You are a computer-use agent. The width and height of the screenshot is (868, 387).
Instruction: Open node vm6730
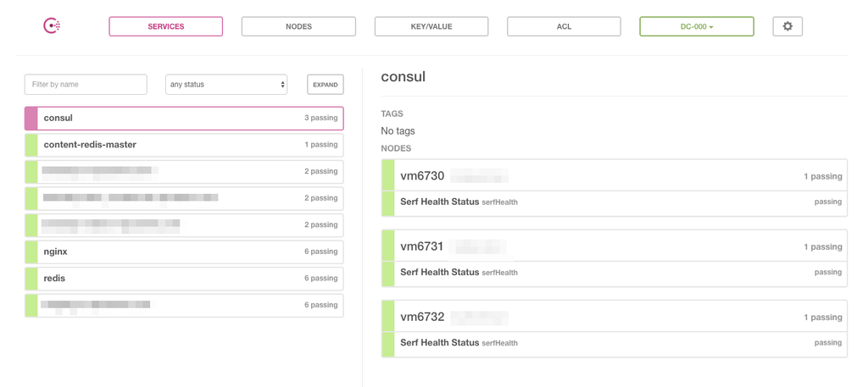422,176
